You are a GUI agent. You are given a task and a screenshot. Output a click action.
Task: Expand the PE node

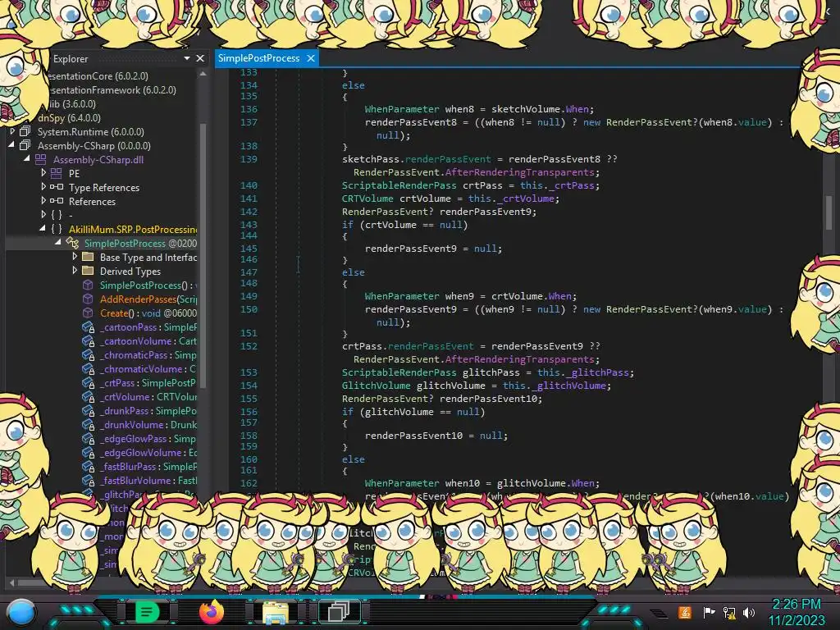(43, 173)
